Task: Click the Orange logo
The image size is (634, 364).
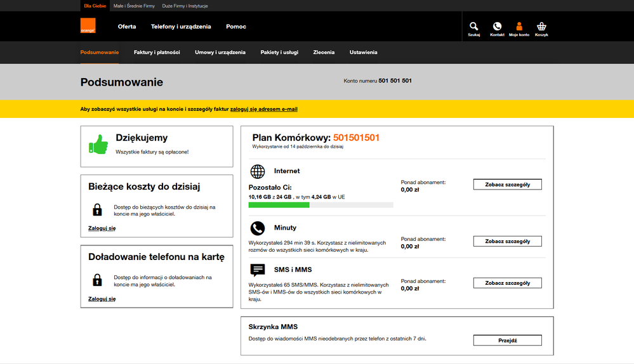Action: 88,26
